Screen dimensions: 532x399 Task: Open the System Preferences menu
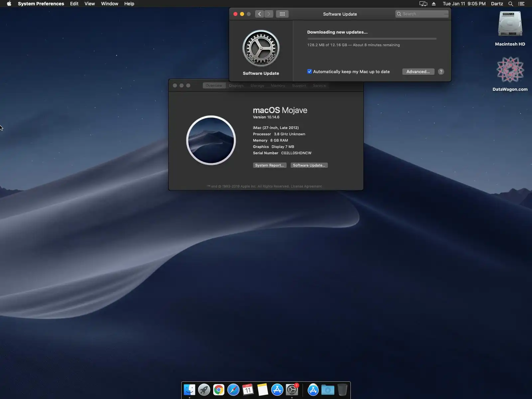click(41, 4)
